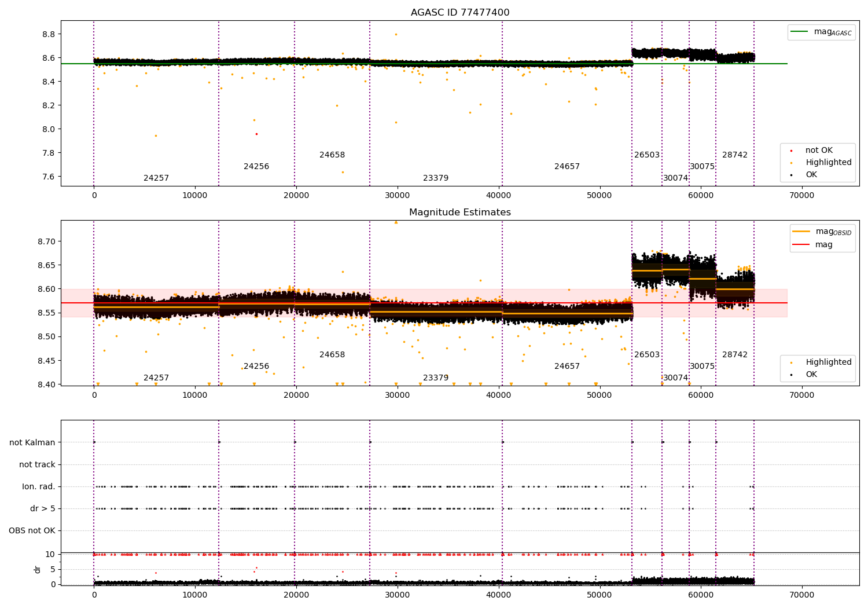
Task: Click the 8.2 y-axis tick label
Action: (49, 106)
